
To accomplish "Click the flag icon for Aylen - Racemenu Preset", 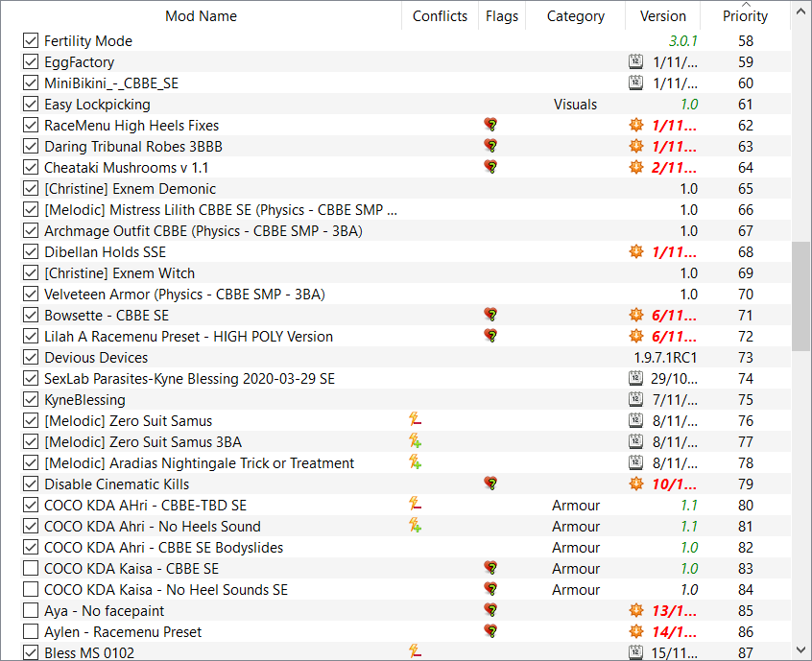I will 490,631.
